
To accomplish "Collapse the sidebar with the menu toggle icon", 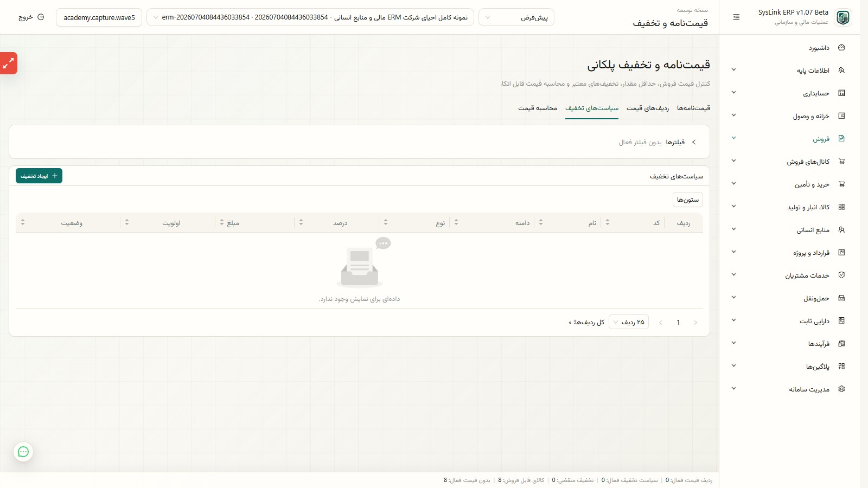I will pos(736,17).
